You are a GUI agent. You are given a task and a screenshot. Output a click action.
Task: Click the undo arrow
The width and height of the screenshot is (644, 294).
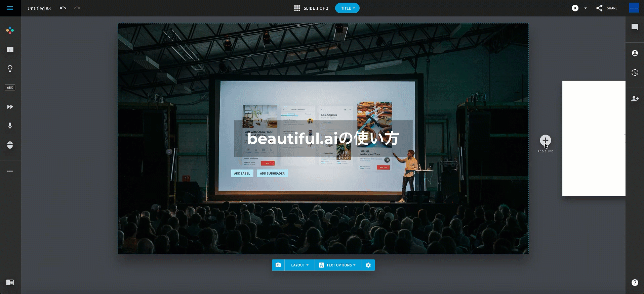tap(63, 8)
